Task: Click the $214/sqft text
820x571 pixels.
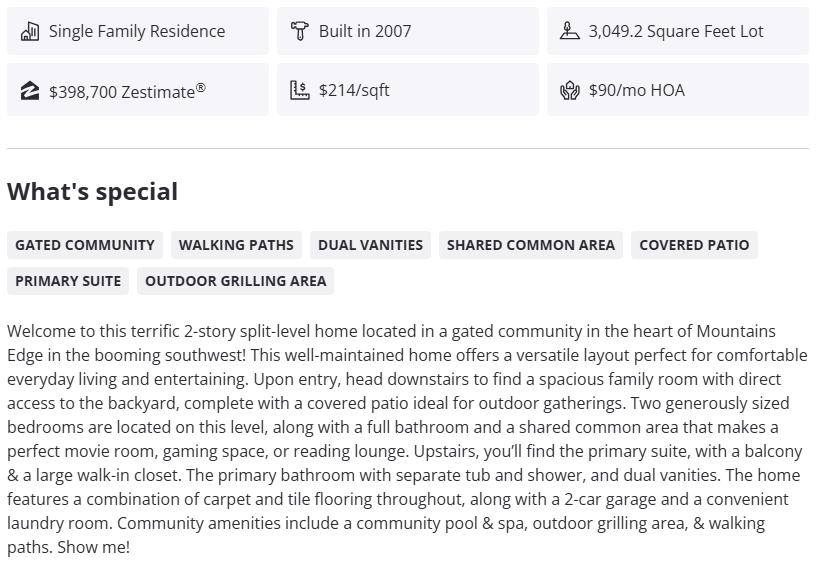Action: [x=354, y=90]
